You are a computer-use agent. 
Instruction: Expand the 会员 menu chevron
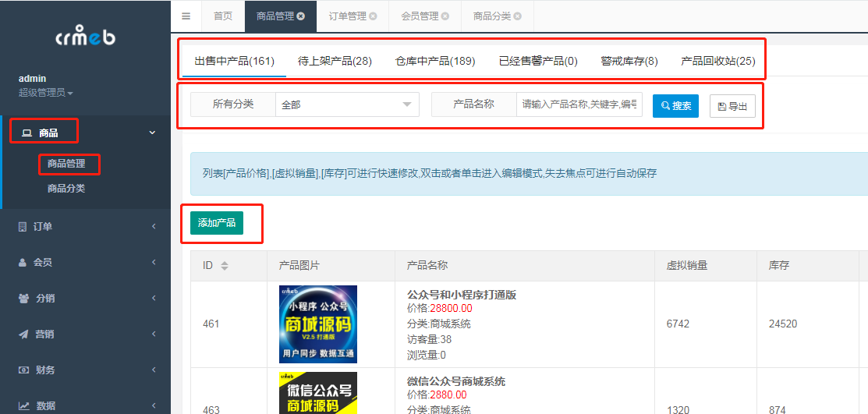(154, 262)
